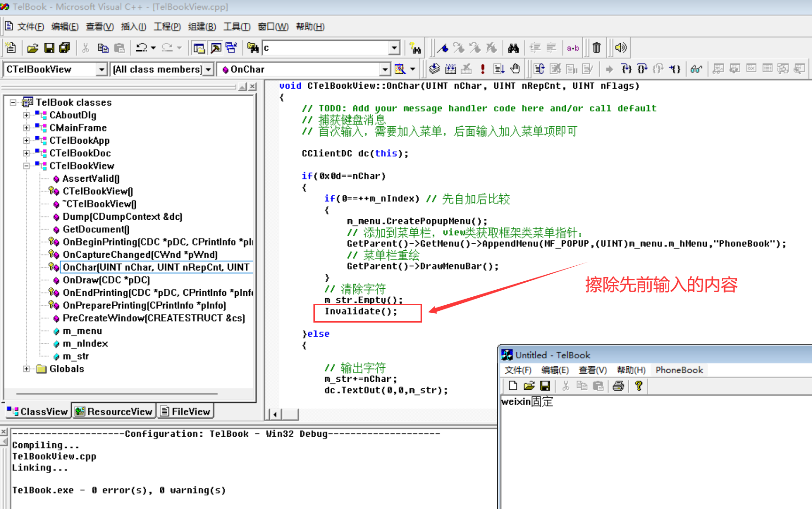Click the Save All icon

pos(64,47)
